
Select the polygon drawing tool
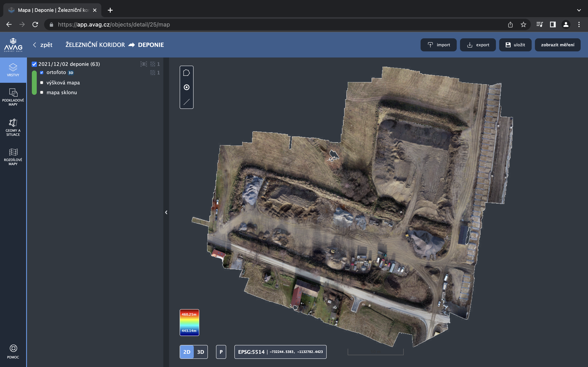(186, 73)
